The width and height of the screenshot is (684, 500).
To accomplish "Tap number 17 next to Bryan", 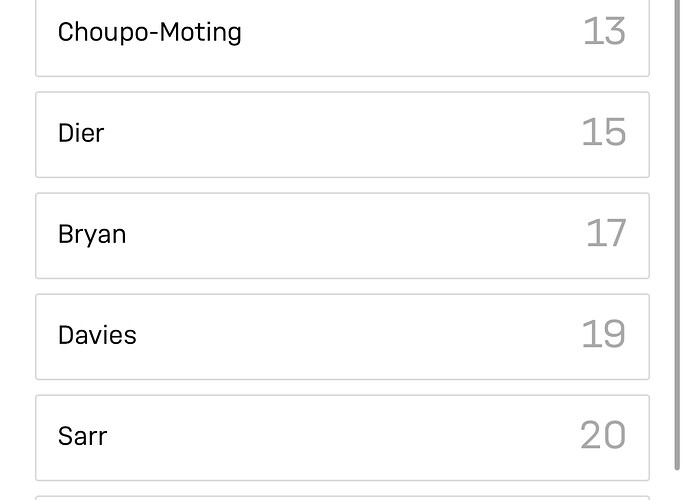I will (606, 233).
